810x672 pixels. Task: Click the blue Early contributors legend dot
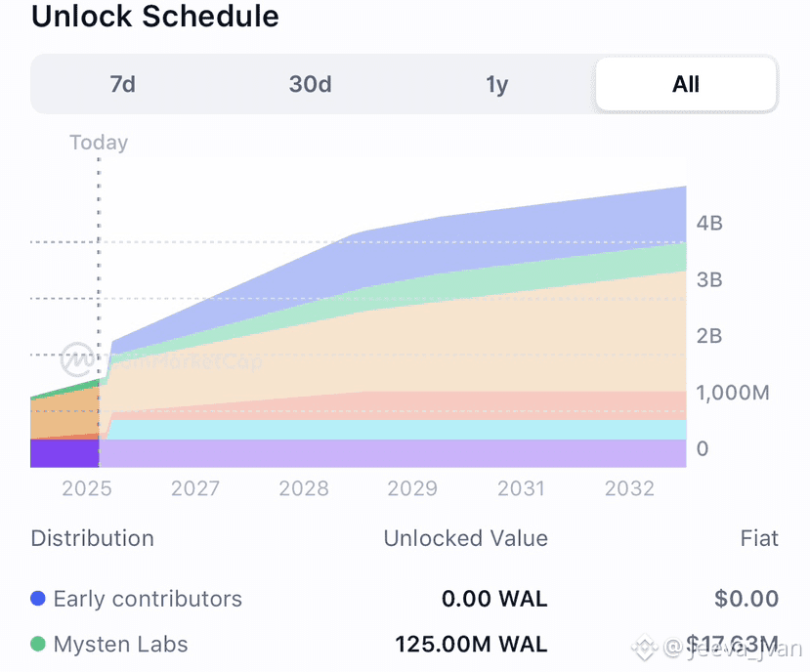click(x=38, y=599)
